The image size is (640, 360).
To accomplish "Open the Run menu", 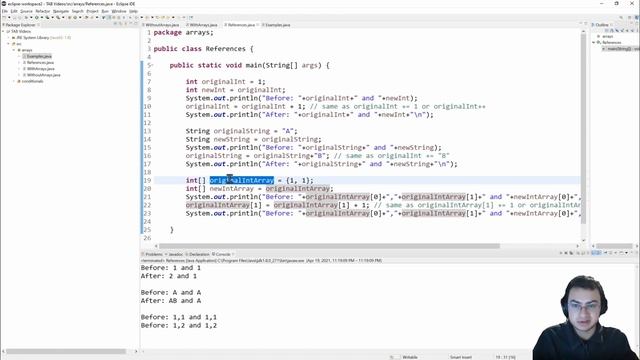I will 105,11.
